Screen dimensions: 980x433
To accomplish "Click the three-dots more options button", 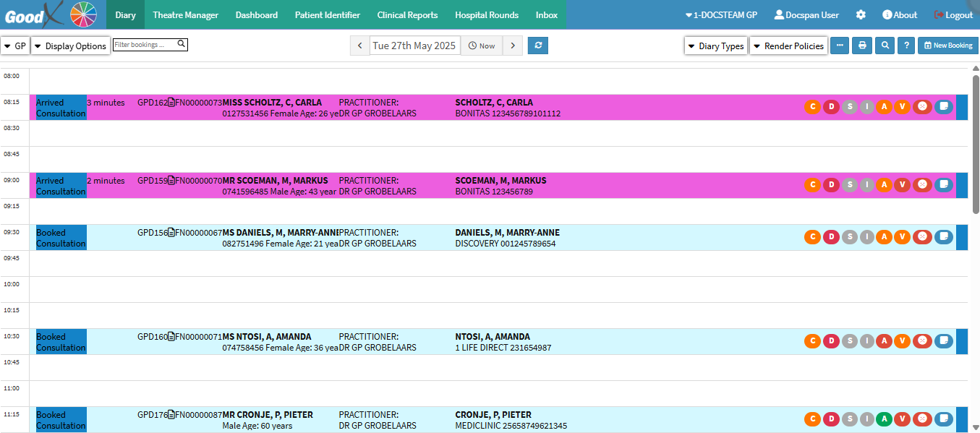I will pyautogui.click(x=839, y=46).
